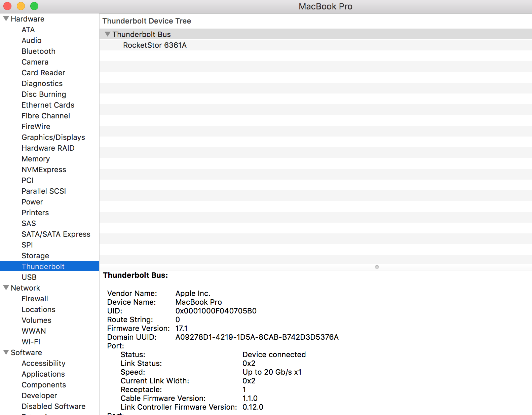Click the Status value Device connected
This screenshot has height=415, width=532.
(274, 354)
